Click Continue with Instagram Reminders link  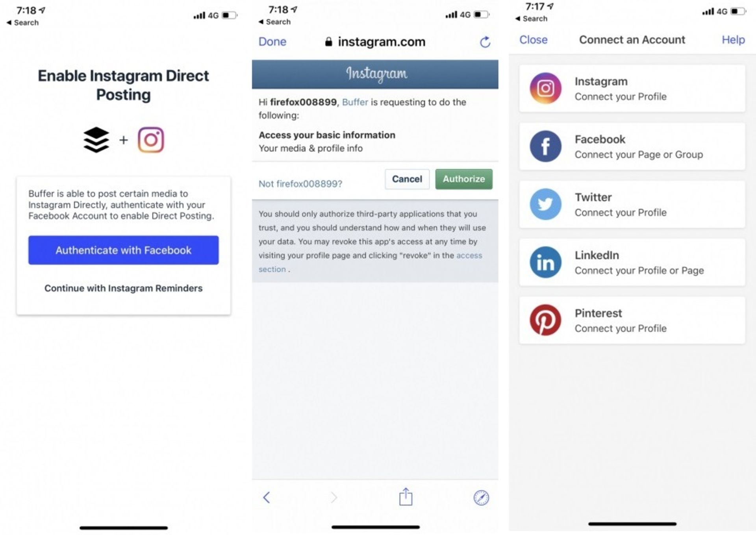click(x=123, y=287)
